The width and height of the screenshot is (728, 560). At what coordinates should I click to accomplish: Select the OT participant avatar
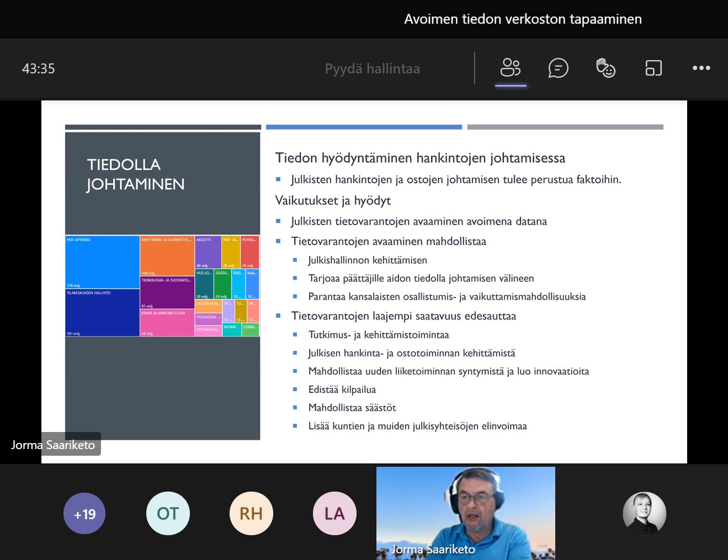coord(168,514)
